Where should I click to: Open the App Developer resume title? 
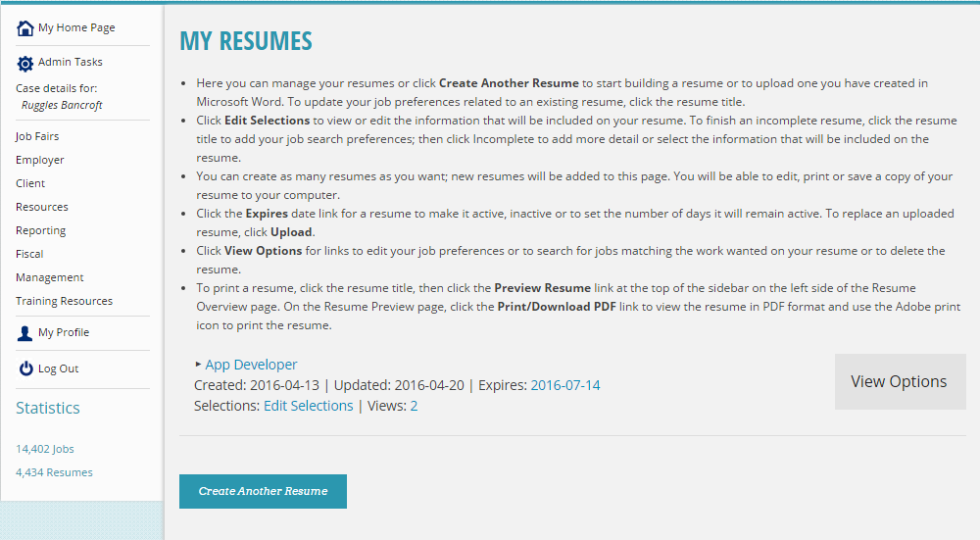click(251, 365)
